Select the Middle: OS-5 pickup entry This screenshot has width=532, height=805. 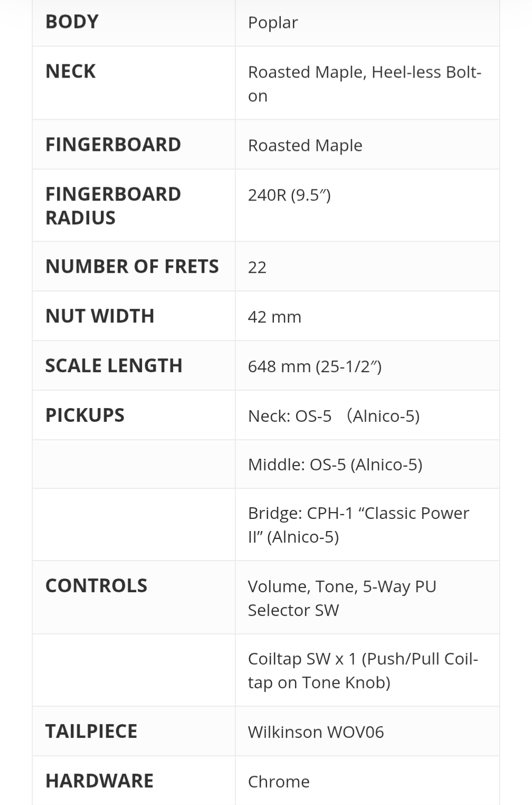[x=335, y=465]
